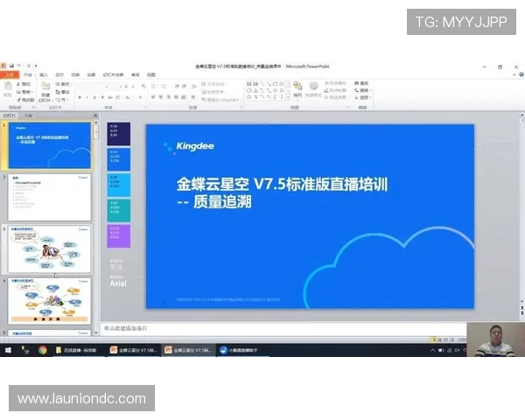
Task: Click the Decrease Font Size icon
Action: coord(133,87)
